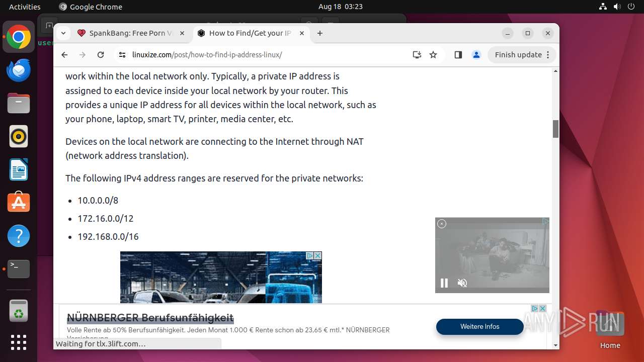The height and width of the screenshot is (362, 644).
Task: Click the address bar URL field
Action: [x=270, y=55]
